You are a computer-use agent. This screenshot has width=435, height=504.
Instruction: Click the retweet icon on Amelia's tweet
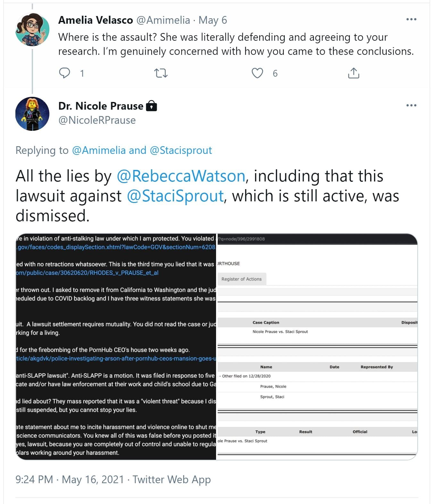coord(161,73)
